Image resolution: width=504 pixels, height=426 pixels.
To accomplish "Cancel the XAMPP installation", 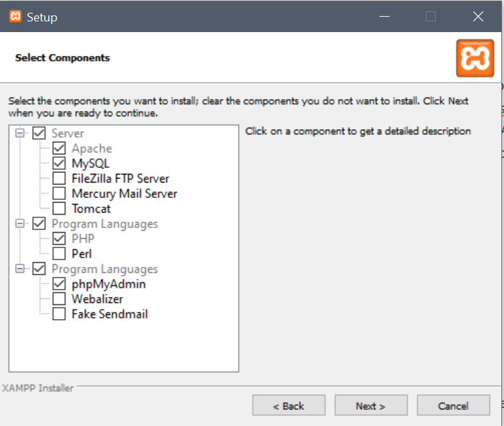I will (x=453, y=405).
